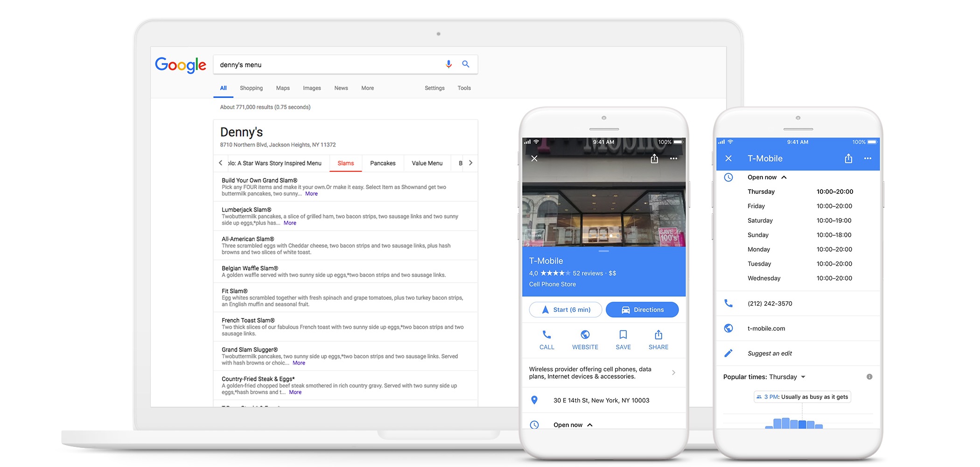Click the microphone voice search icon
980x467 pixels.
tap(448, 64)
